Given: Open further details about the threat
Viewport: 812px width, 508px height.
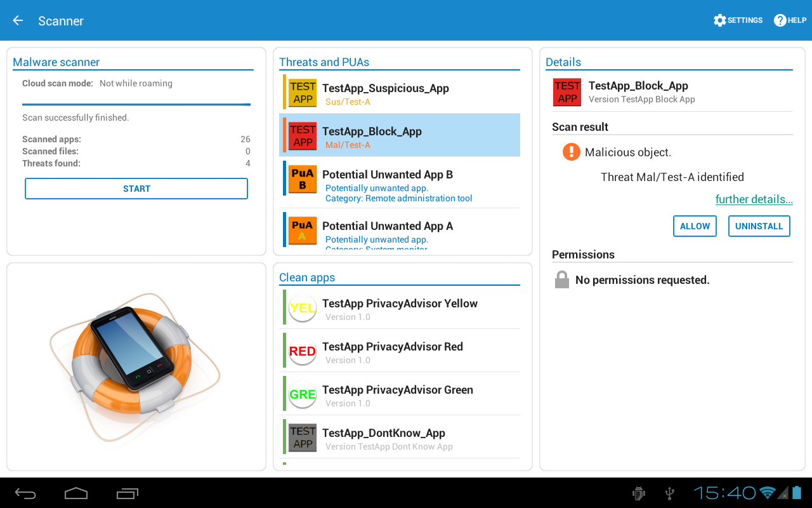Looking at the screenshot, I should [x=754, y=199].
